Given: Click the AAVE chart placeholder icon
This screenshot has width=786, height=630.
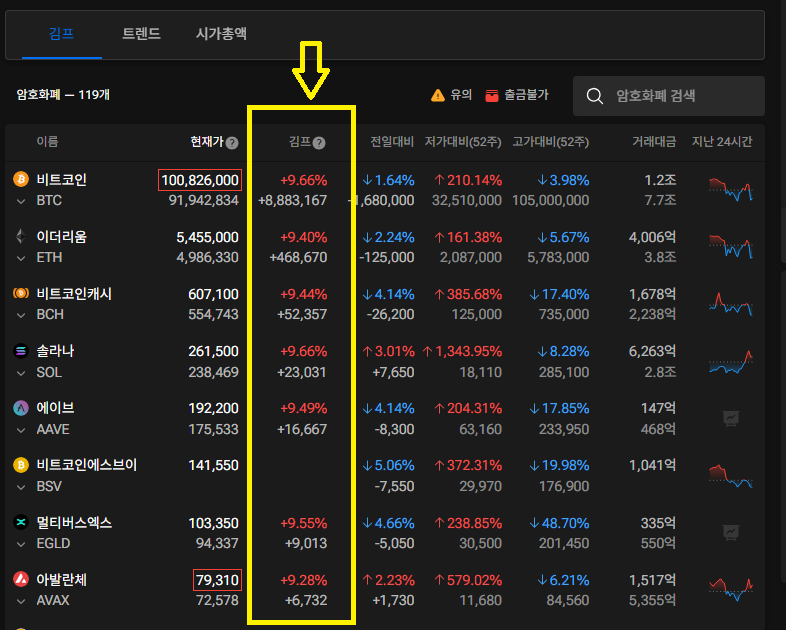Looking at the screenshot, I should pyautogui.click(x=731, y=418).
